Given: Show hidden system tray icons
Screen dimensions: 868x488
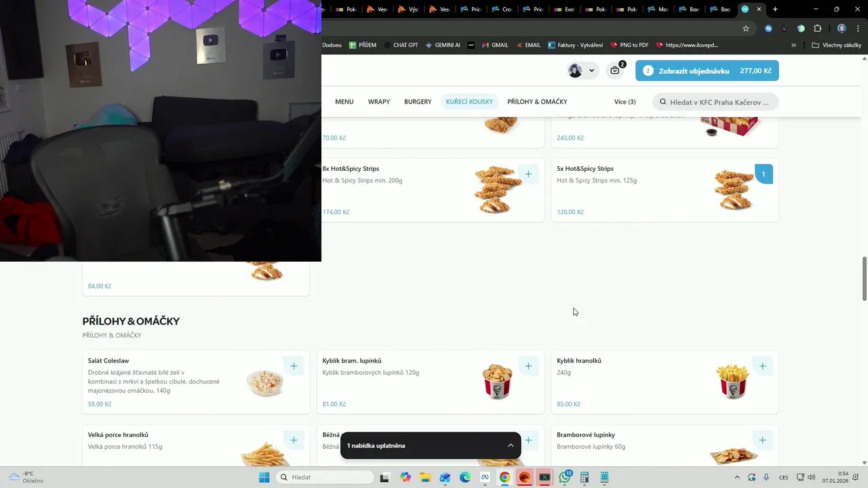Looking at the screenshot, I should point(737,477).
